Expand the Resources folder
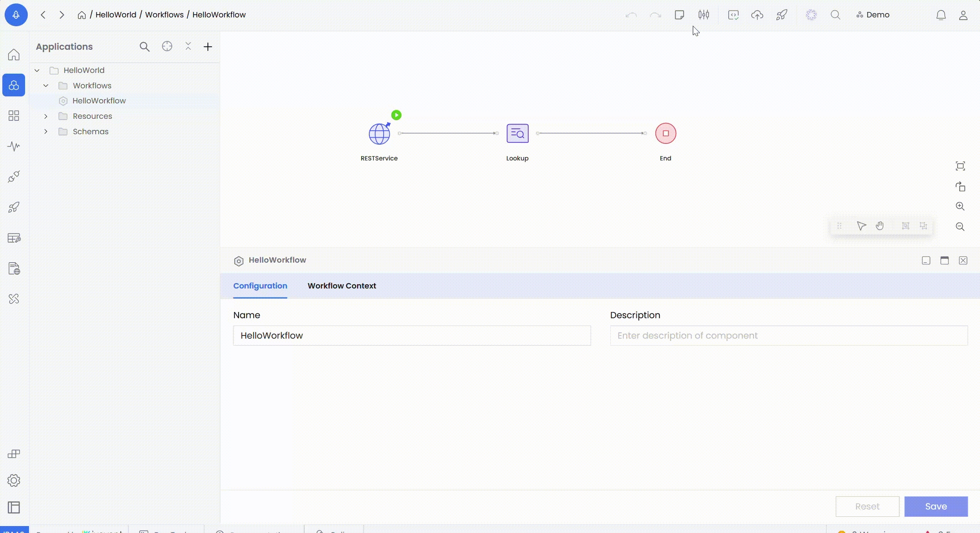Viewport: 980px width, 533px height. 46,116
